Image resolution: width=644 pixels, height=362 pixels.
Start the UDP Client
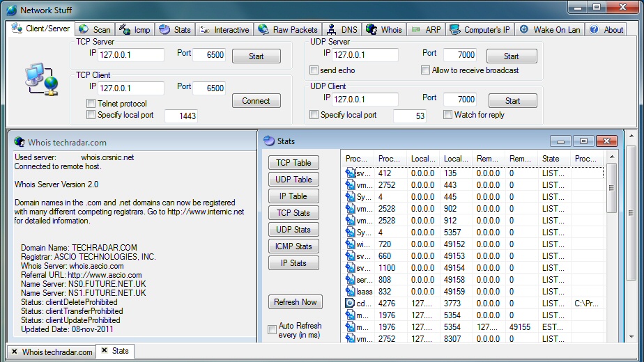[x=512, y=101]
